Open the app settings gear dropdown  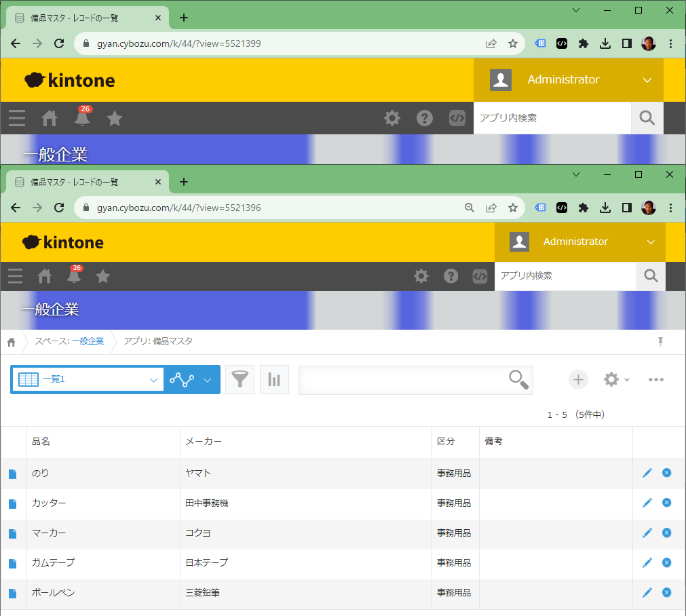[x=616, y=380]
